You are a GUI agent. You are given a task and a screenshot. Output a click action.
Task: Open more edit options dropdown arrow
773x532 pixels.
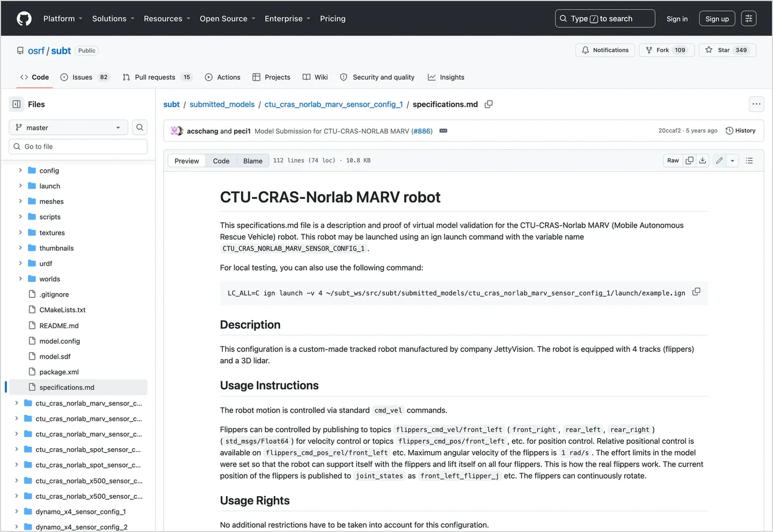(x=732, y=161)
